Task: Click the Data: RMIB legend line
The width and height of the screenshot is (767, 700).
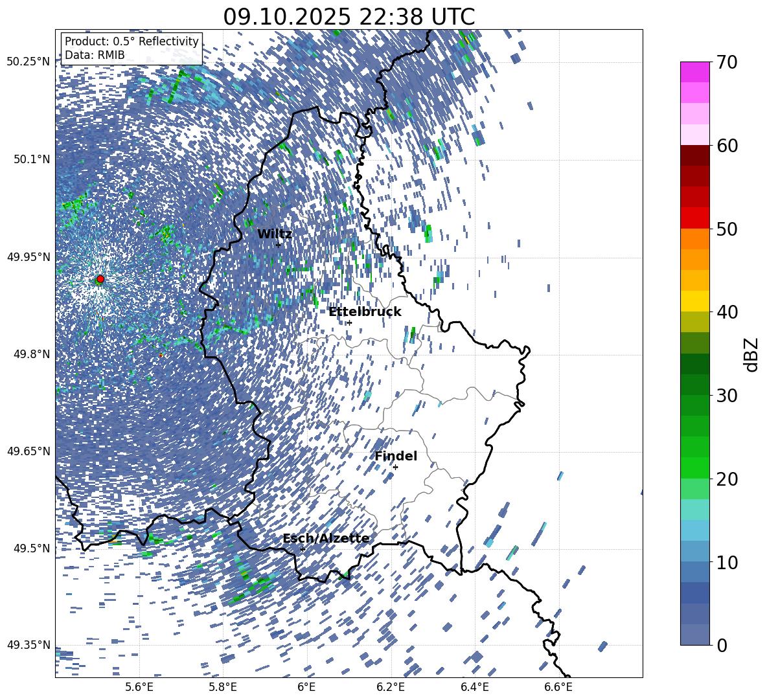Action: click(x=95, y=55)
